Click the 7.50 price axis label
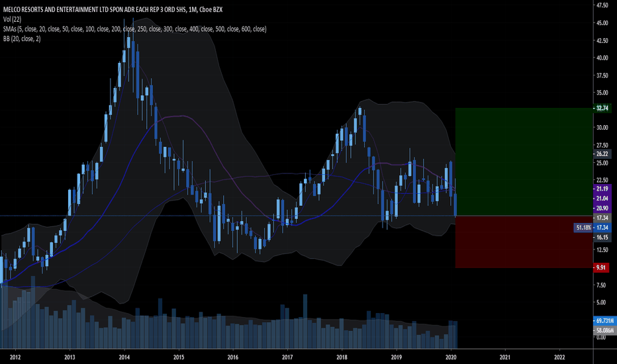Viewport: 617px width, 364px height. pyautogui.click(x=601, y=285)
